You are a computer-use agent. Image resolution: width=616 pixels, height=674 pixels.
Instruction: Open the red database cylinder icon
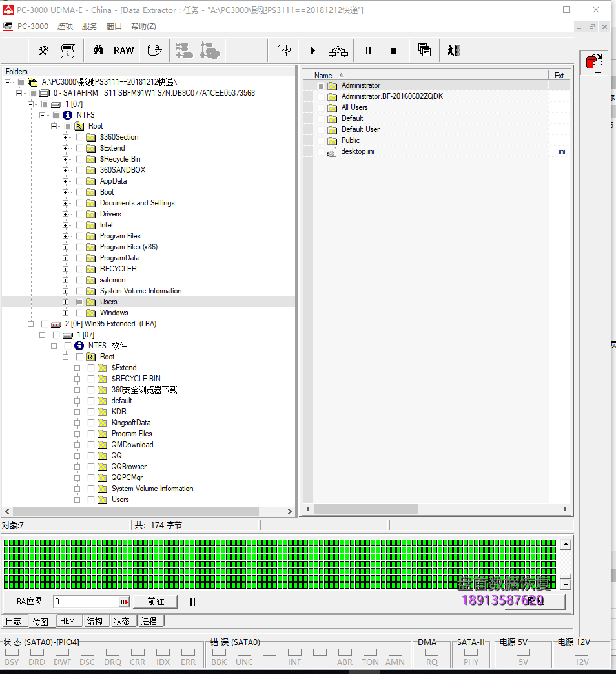(595, 63)
